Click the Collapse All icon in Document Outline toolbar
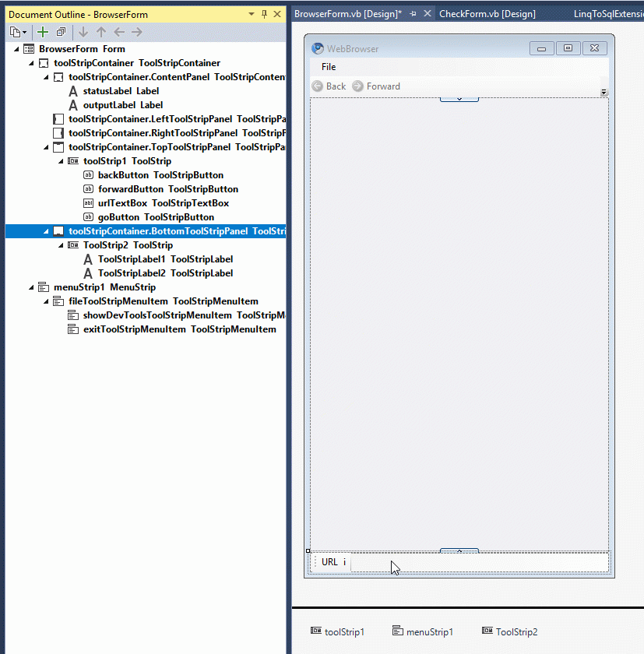Screen dimensions: 644x654 (61, 32)
